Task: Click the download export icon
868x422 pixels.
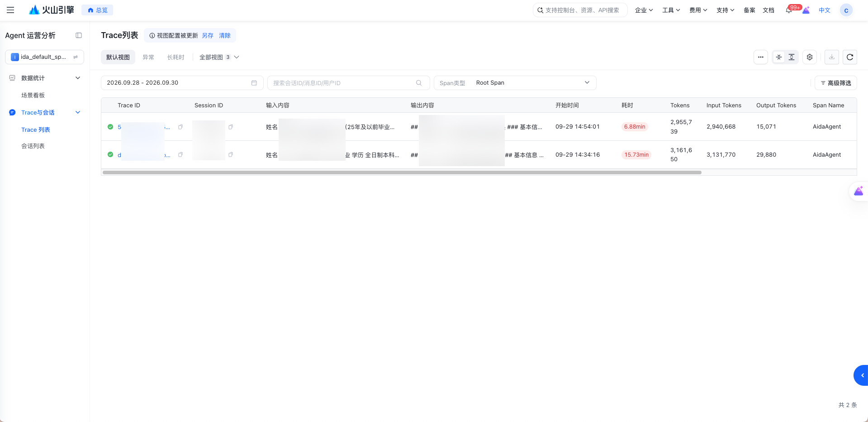Action: coord(832,57)
